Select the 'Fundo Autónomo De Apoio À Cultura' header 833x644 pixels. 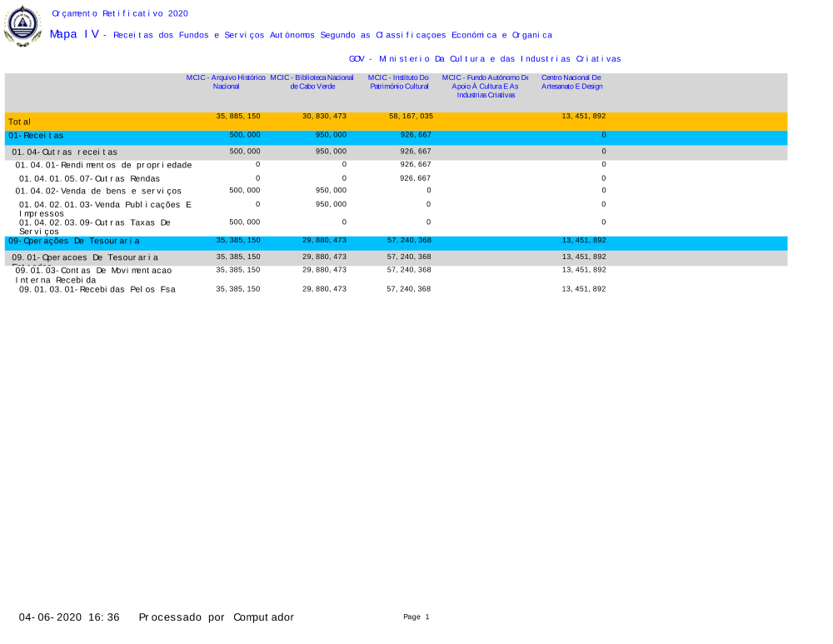coord(485,86)
